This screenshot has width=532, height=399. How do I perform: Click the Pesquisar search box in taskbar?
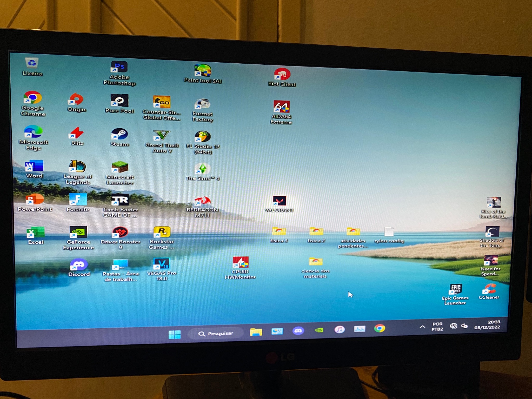click(x=216, y=333)
